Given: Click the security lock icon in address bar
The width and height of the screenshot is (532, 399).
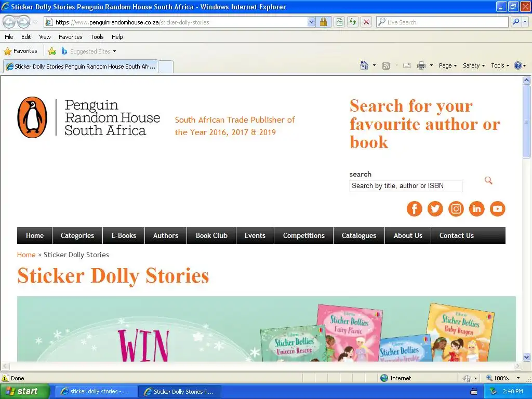Looking at the screenshot, I should pyautogui.click(x=323, y=22).
